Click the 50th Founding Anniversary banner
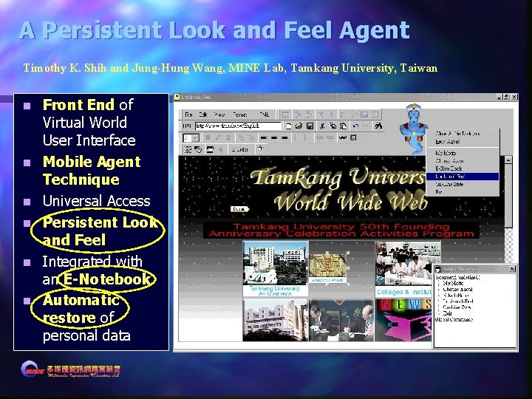Viewport: 532px width, 399px height. coord(341,230)
